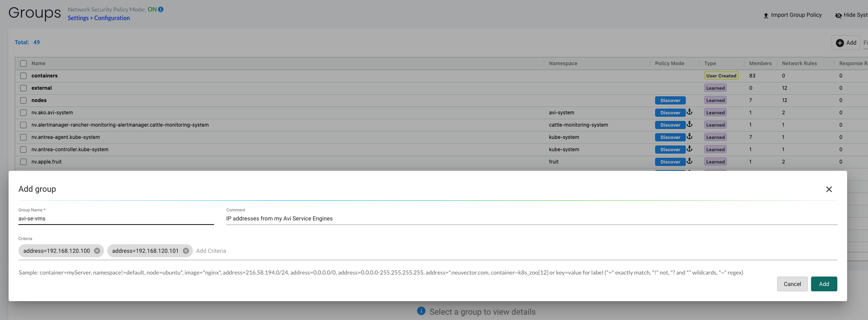Toggle the select-all checkbox in header
Image resolution: width=868 pixels, height=320 pixels.
coord(23,64)
